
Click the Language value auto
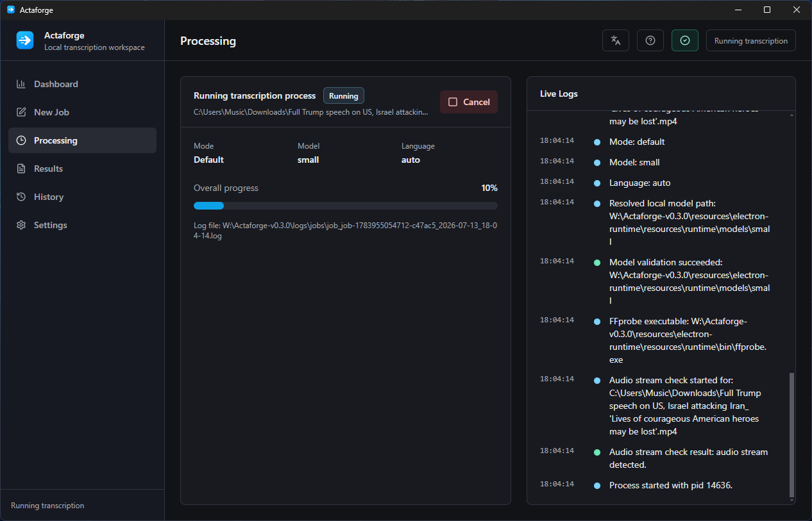(410, 160)
